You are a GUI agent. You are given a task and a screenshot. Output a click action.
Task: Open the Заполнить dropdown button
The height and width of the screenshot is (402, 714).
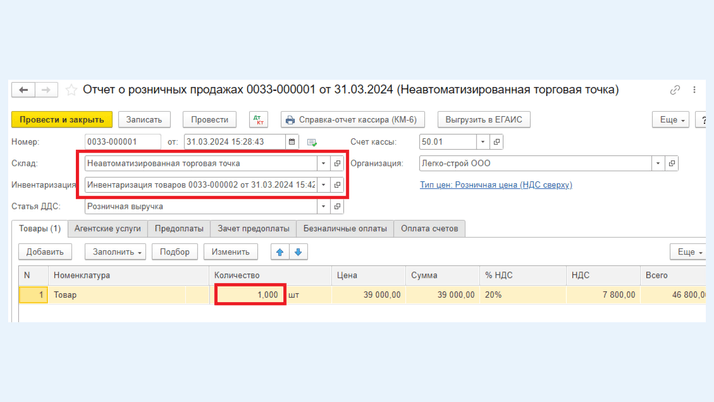[115, 252]
